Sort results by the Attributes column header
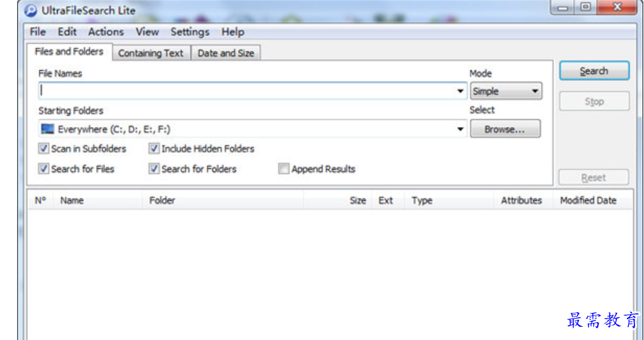This screenshot has width=644, height=340. tap(524, 200)
